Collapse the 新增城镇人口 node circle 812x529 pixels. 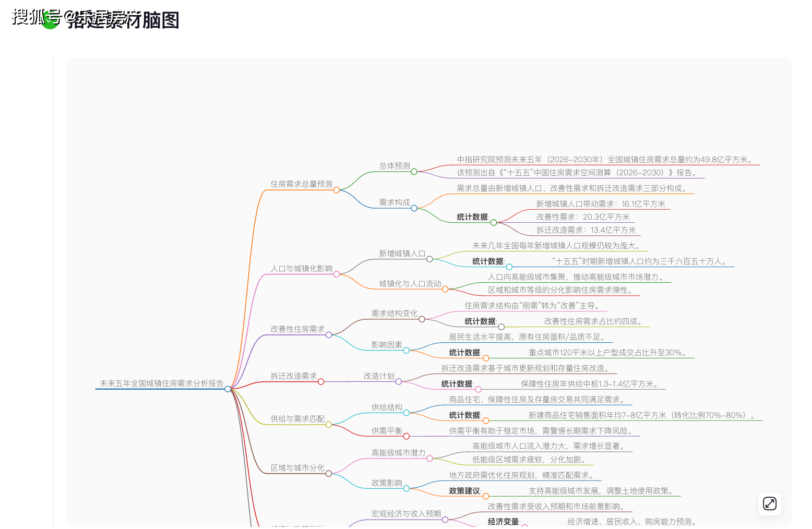pos(429,259)
